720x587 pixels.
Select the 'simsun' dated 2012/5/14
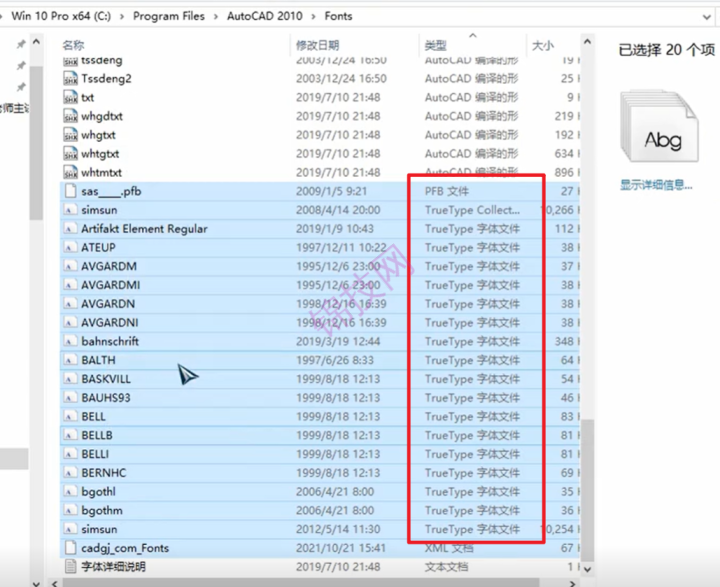pos(99,529)
